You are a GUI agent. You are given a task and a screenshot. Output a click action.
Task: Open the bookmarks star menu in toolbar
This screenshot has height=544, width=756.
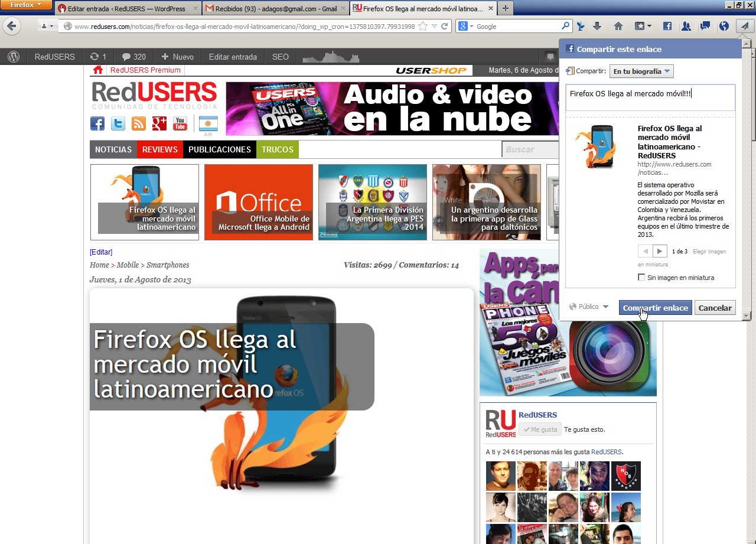(643, 26)
